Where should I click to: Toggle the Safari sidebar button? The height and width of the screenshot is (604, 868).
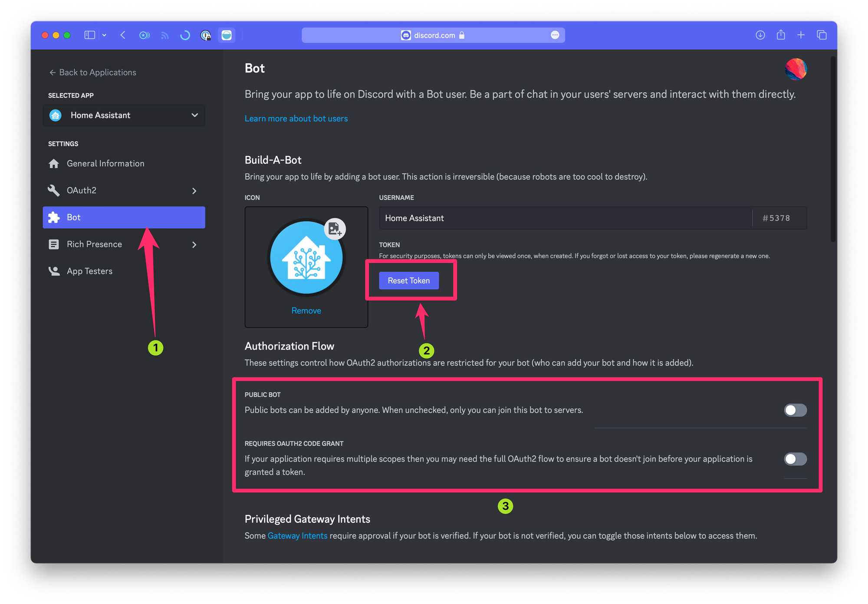(89, 35)
